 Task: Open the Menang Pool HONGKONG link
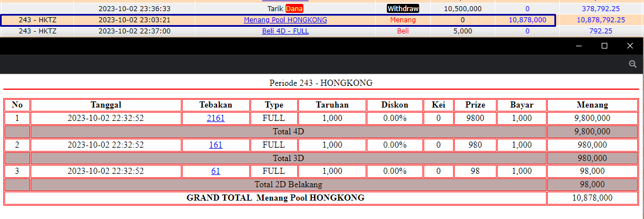(x=286, y=20)
